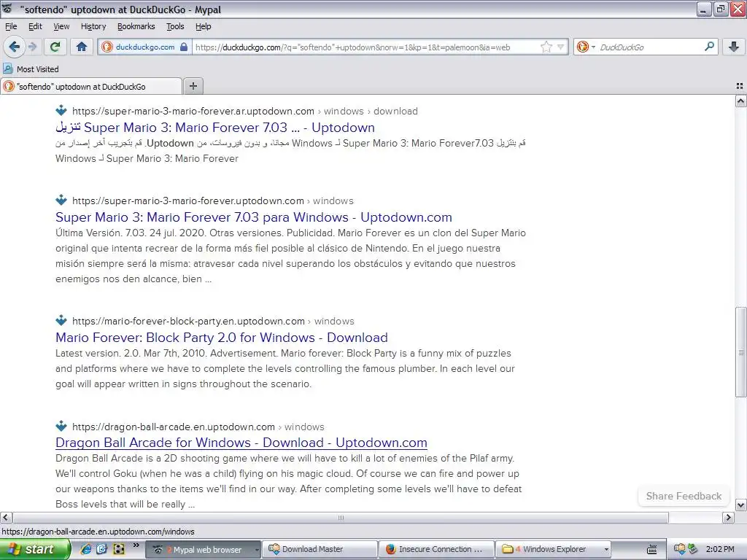The image size is (747, 560).
Task: Click the padlock security icon in address bar
Action: click(x=184, y=47)
